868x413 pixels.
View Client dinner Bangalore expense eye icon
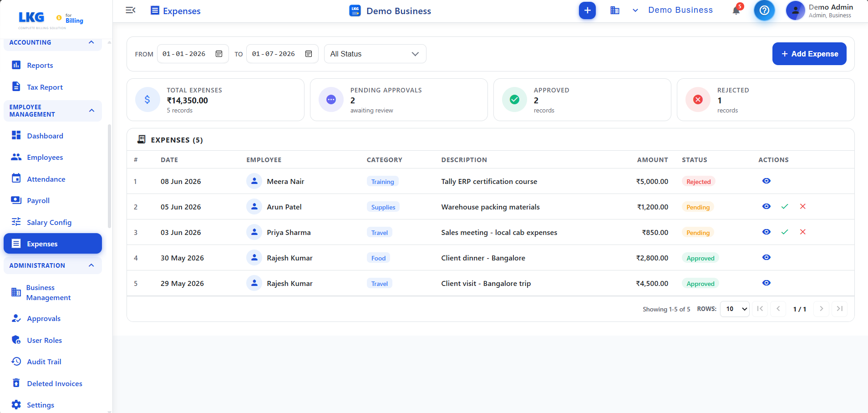766,257
